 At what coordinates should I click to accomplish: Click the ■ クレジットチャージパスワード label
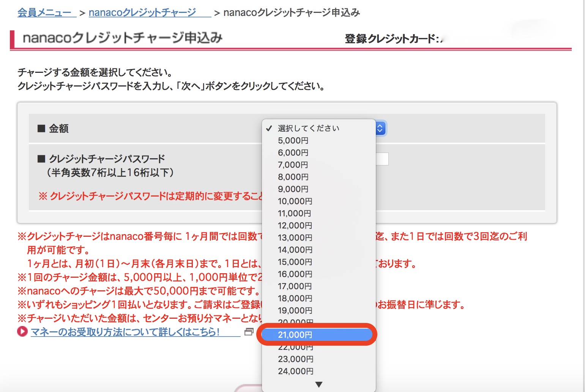[101, 159]
